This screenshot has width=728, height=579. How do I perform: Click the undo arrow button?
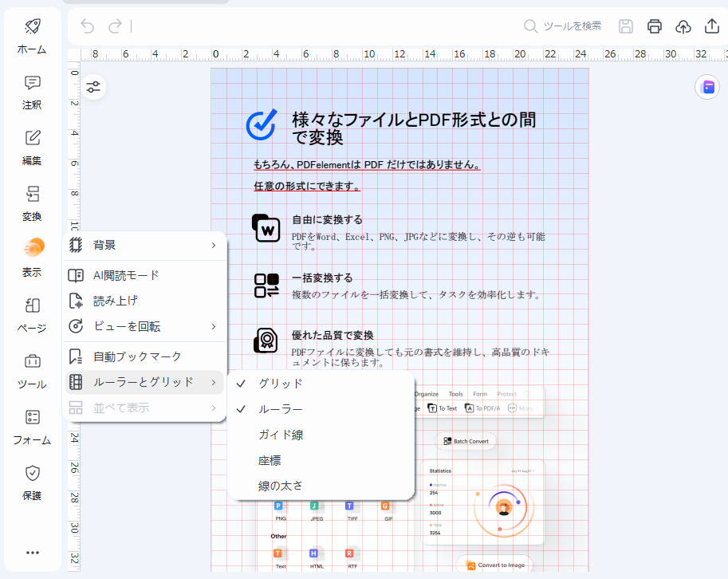coord(87,26)
